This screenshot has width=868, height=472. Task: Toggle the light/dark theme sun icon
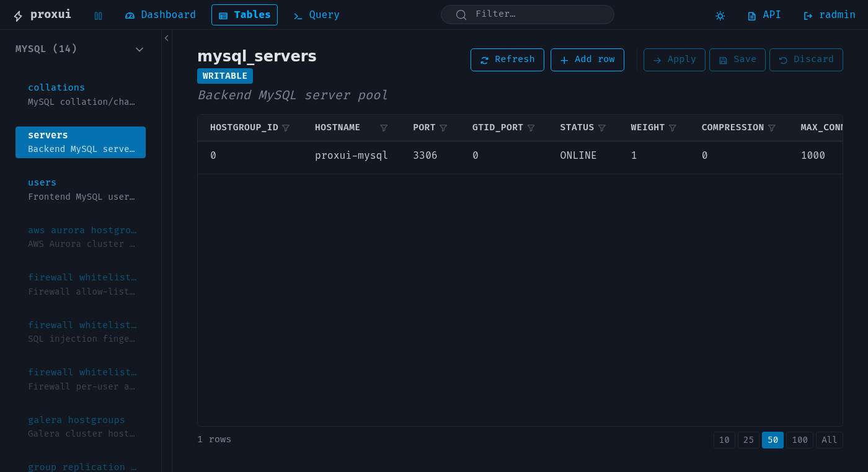coord(720,16)
